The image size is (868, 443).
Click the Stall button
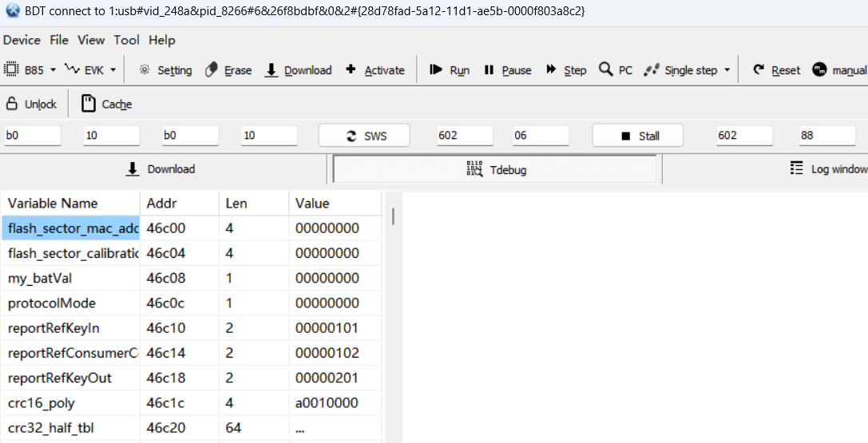pos(638,136)
